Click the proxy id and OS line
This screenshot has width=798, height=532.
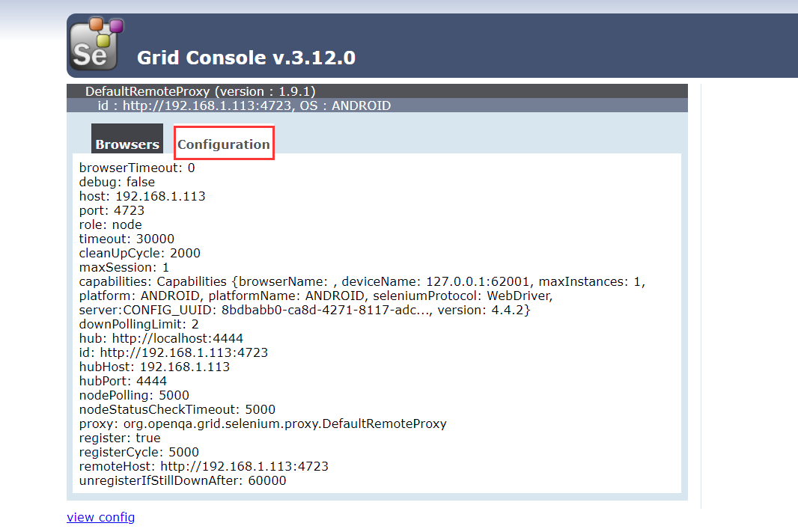(x=244, y=106)
